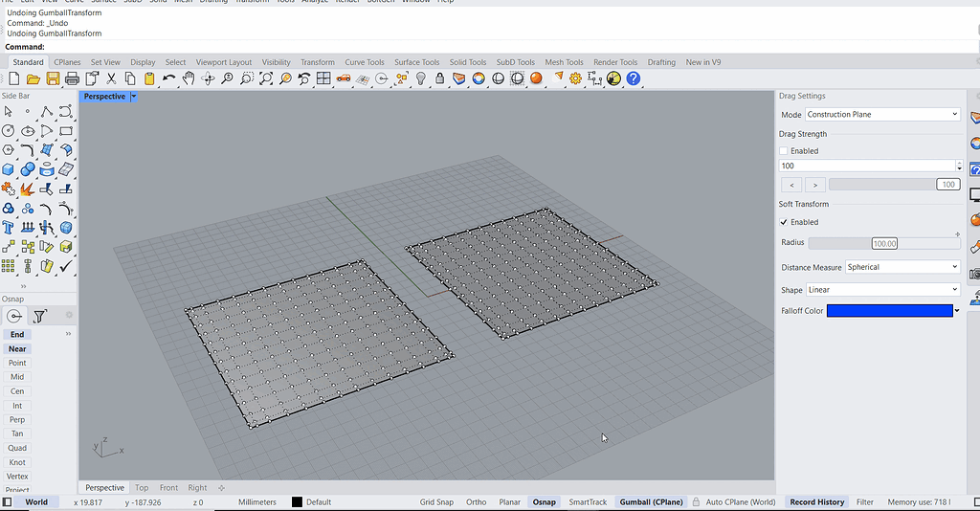The image size is (980, 511).
Task: Open the Mode Construction Plane dropdown
Action: coord(881,115)
